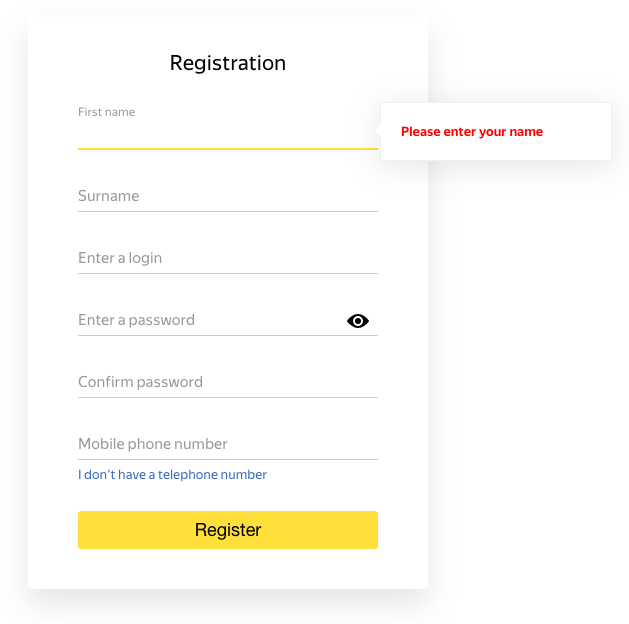Screen dimensions: 629x624
Task: Click the First name input field
Action: pyautogui.click(x=228, y=132)
